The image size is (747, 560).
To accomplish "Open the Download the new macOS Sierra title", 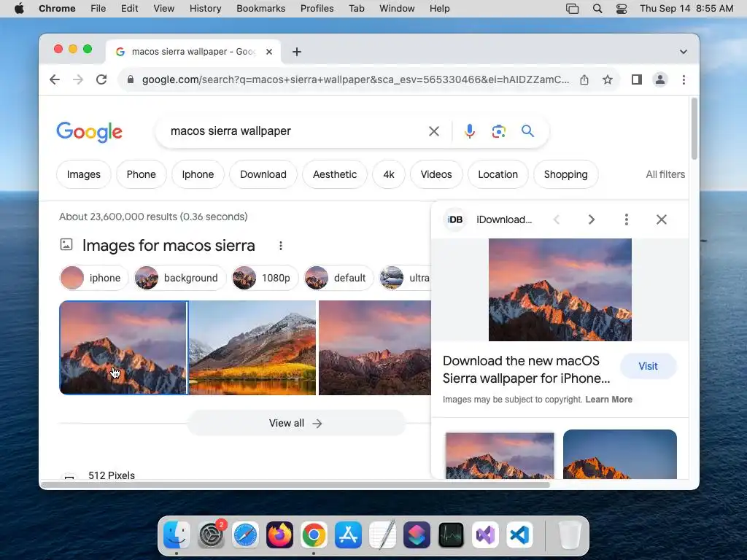I will point(527,370).
